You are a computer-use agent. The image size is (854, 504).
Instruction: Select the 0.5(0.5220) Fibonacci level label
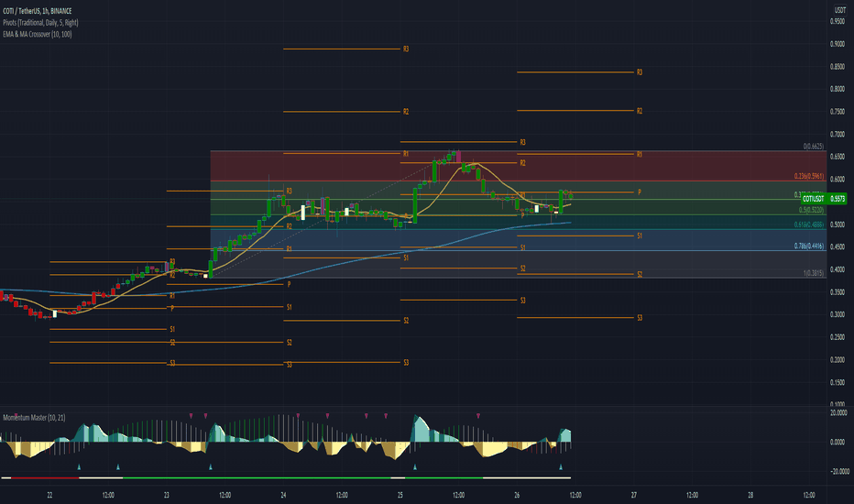pos(811,210)
